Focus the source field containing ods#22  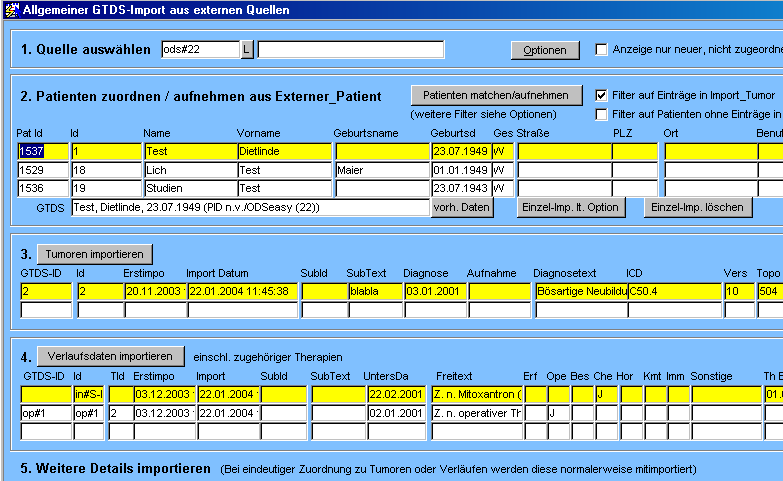(x=200, y=50)
